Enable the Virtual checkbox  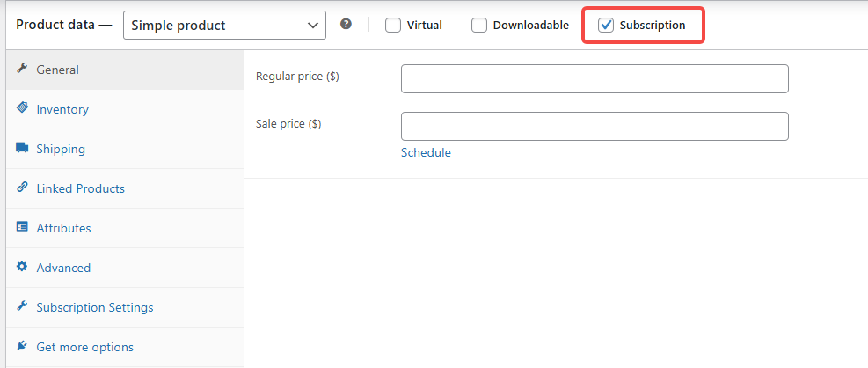pyautogui.click(x=393, y=26)
